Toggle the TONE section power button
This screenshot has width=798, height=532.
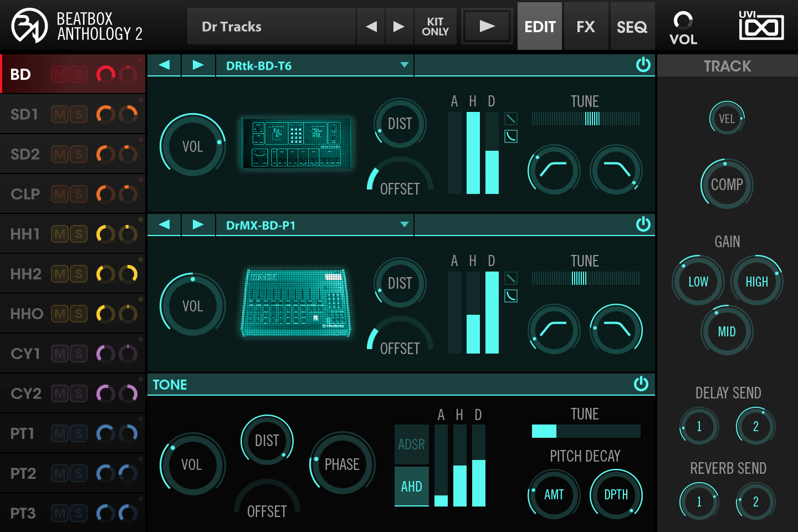click(x=642, y=384)
